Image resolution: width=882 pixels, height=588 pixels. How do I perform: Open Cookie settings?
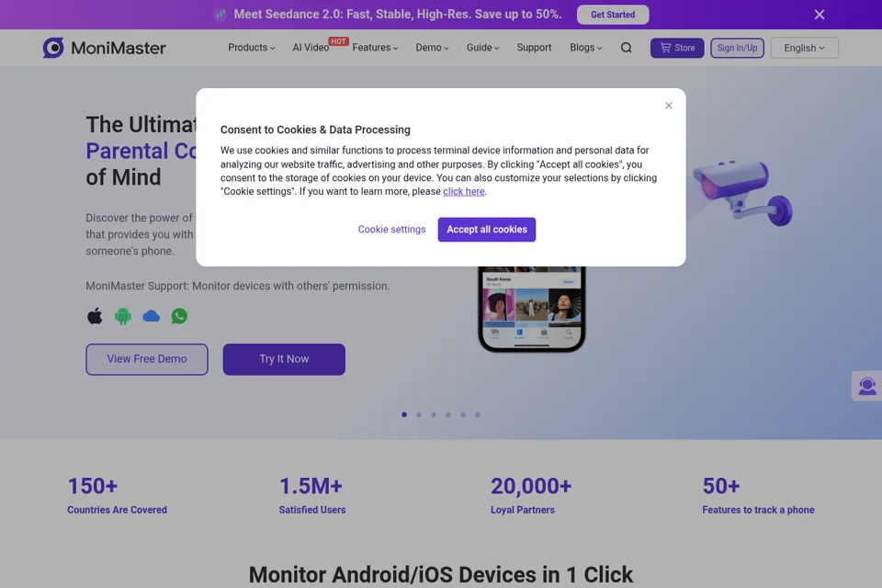coord(391,230)
